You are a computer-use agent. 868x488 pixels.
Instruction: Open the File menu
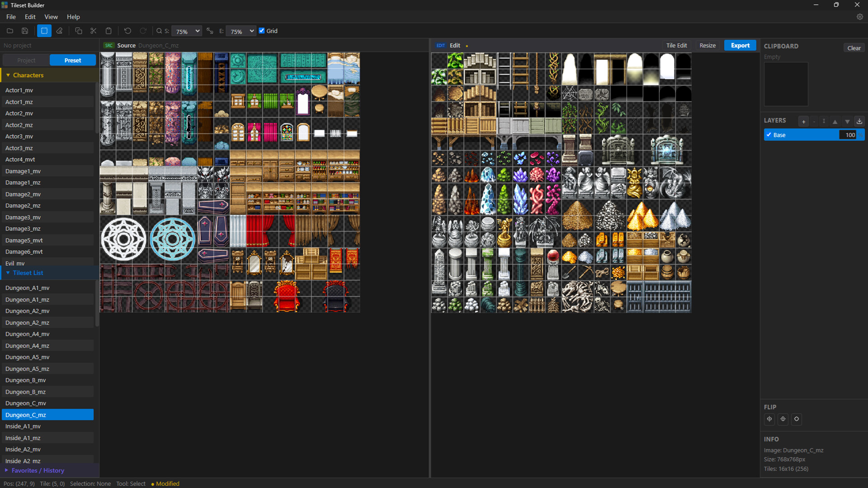(11, 17)
